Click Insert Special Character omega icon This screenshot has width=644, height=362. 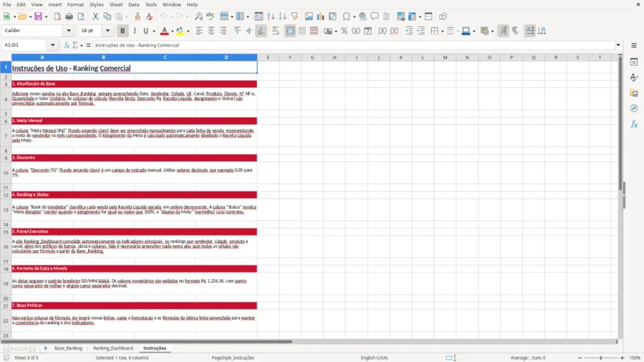click(347, 16)
